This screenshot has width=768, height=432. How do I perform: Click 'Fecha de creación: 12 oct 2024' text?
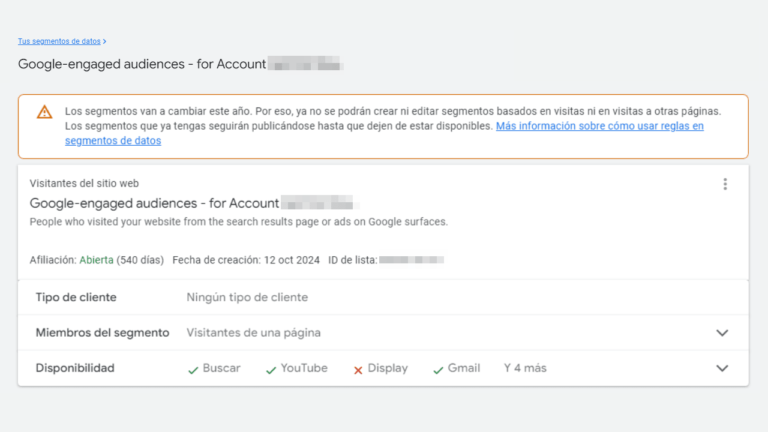246,260
